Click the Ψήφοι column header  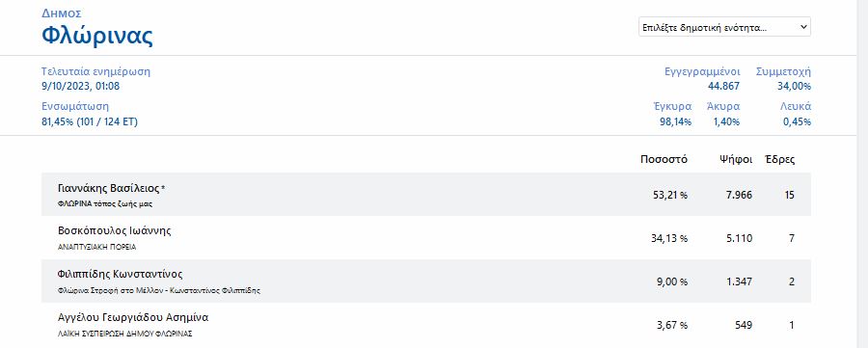pos(736,159)
